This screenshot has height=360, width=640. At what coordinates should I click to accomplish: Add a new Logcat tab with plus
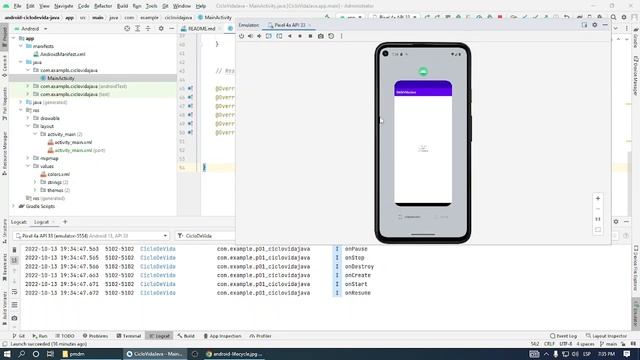[x=65, y=222]
